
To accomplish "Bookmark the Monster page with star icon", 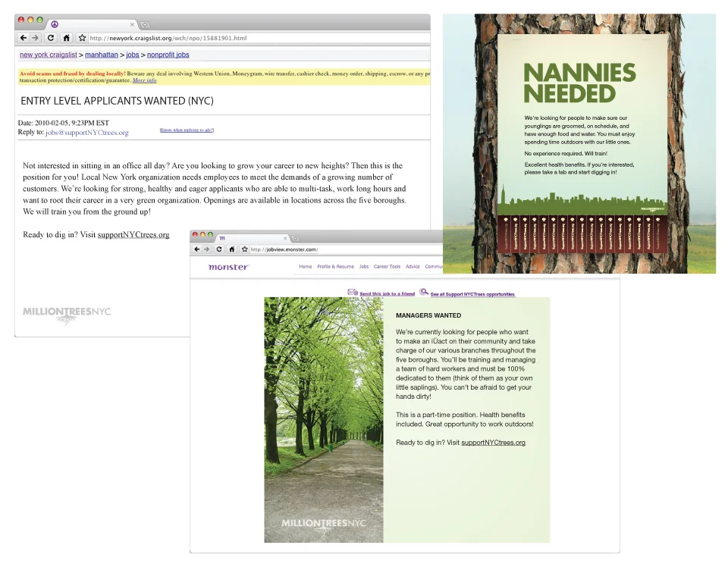I will [245, 249].
